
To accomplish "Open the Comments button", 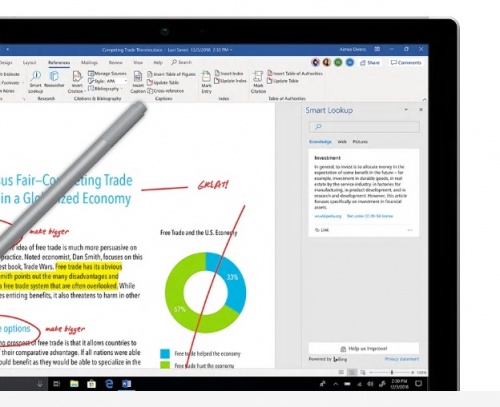I will [406, 63].
